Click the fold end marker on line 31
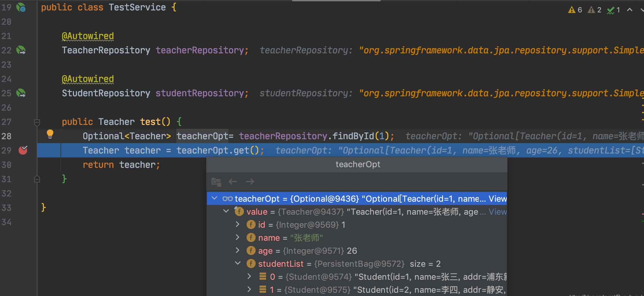This screenshot has width=644, height=296. point(37,179)
